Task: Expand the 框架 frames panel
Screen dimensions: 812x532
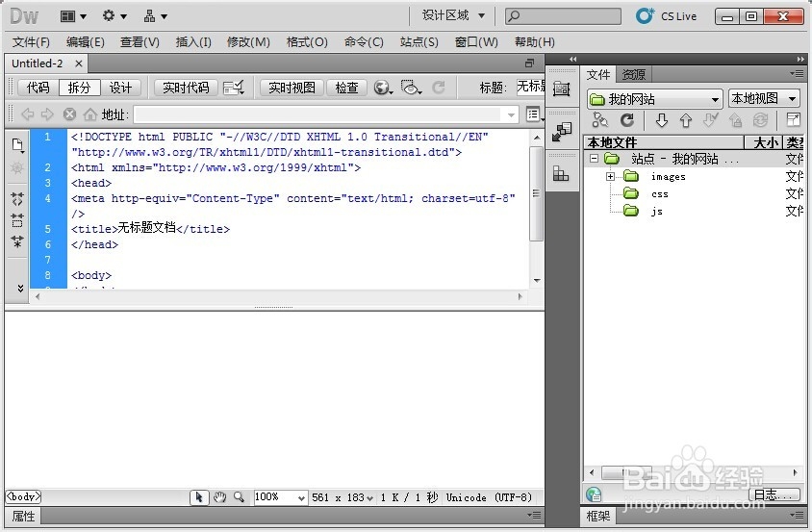Action: 598,516
